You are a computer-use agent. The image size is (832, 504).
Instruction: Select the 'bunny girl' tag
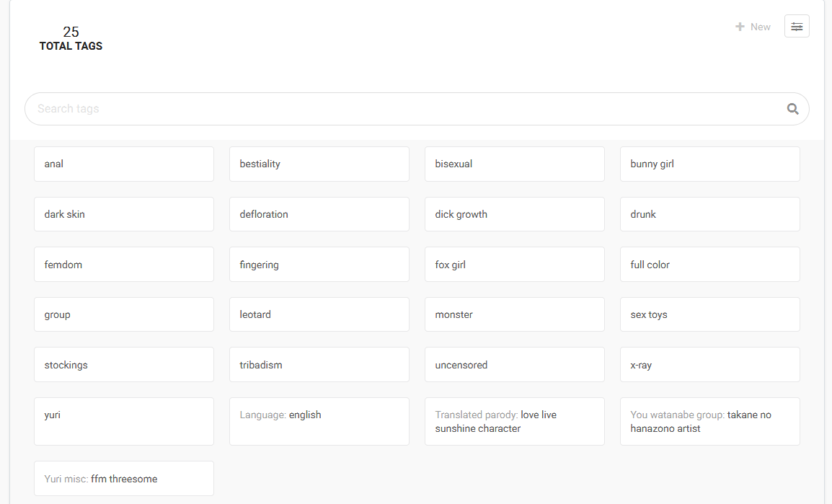[709, 164]
